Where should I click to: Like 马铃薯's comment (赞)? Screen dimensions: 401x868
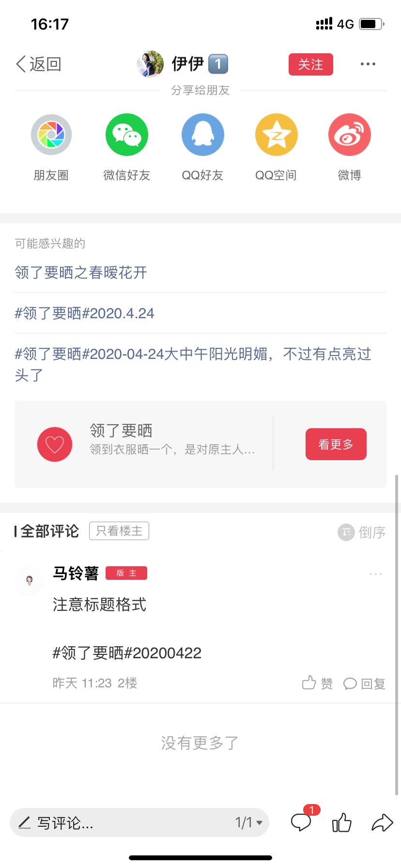317,683
